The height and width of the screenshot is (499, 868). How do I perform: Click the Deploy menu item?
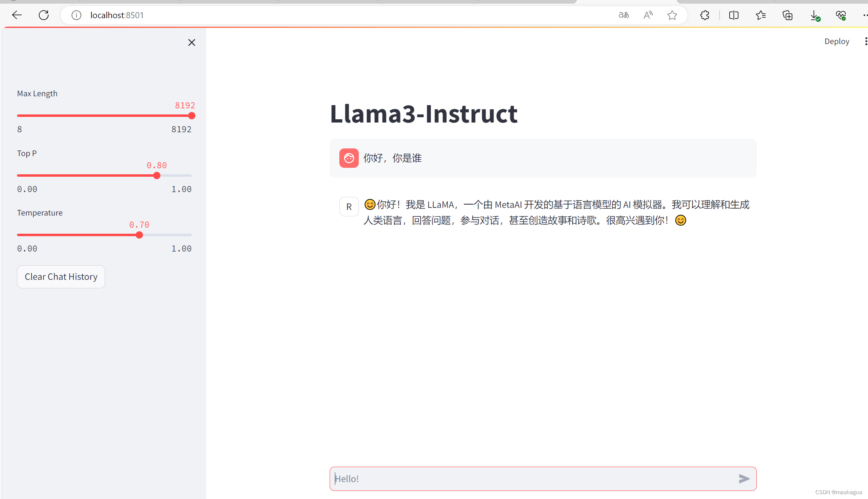pos(836,41)
